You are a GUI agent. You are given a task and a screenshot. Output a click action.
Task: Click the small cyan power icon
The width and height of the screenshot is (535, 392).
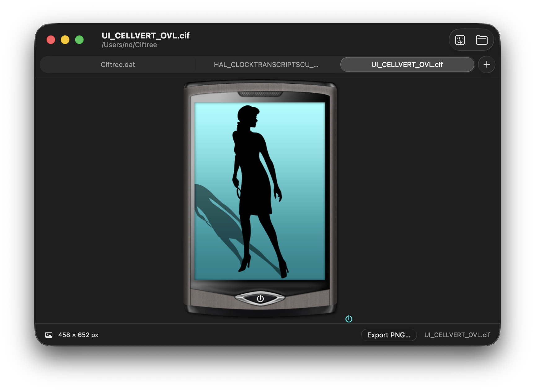click(x=349, y=319)
